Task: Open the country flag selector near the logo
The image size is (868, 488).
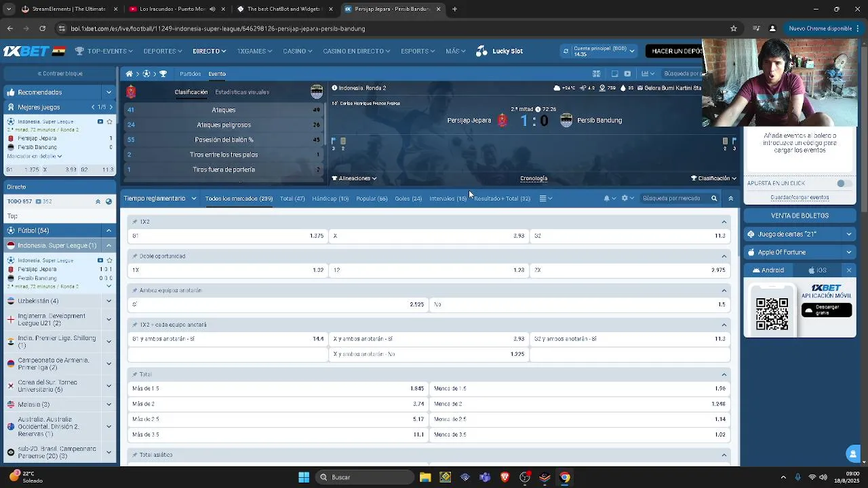Action: tap(59, 51)
